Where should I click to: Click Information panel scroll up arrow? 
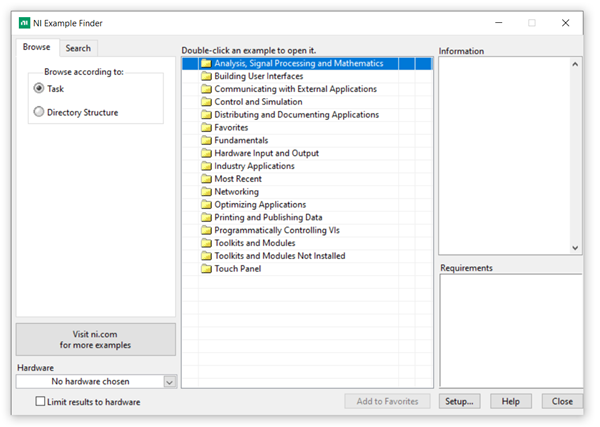point(575,64)
